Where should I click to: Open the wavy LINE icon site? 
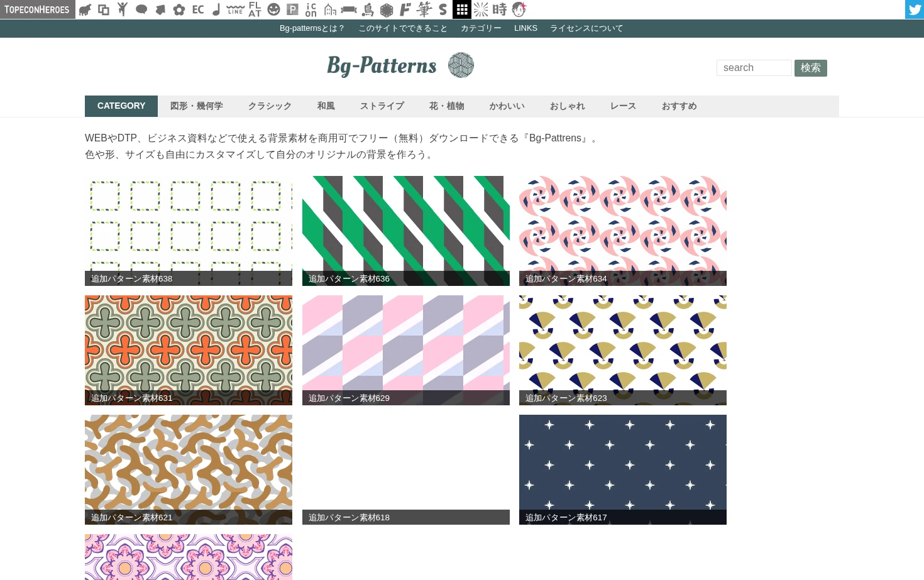tap(236, 9)
